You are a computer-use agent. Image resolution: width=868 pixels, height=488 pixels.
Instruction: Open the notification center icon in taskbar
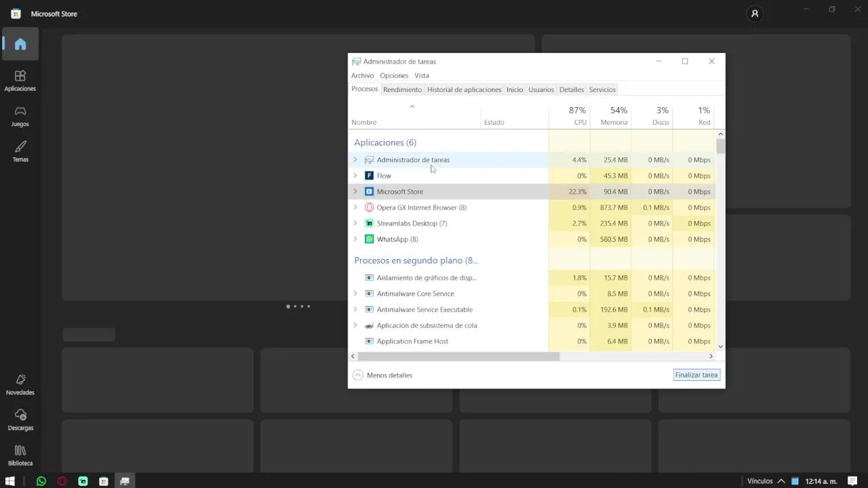(852, 481)
